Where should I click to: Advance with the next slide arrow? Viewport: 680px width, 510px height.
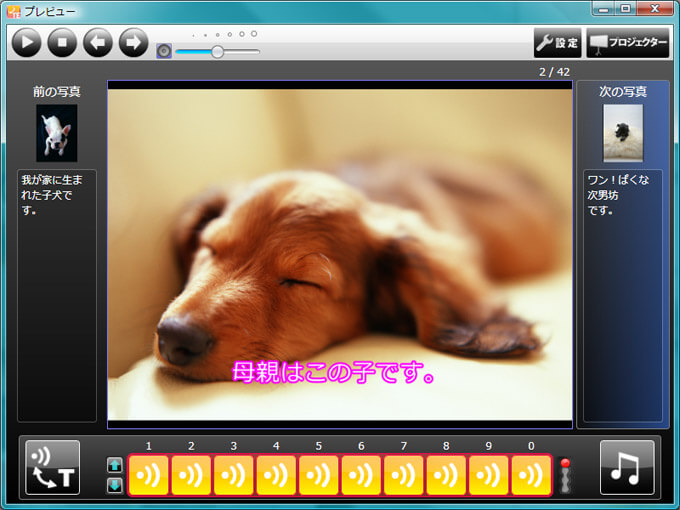(133, 42)
